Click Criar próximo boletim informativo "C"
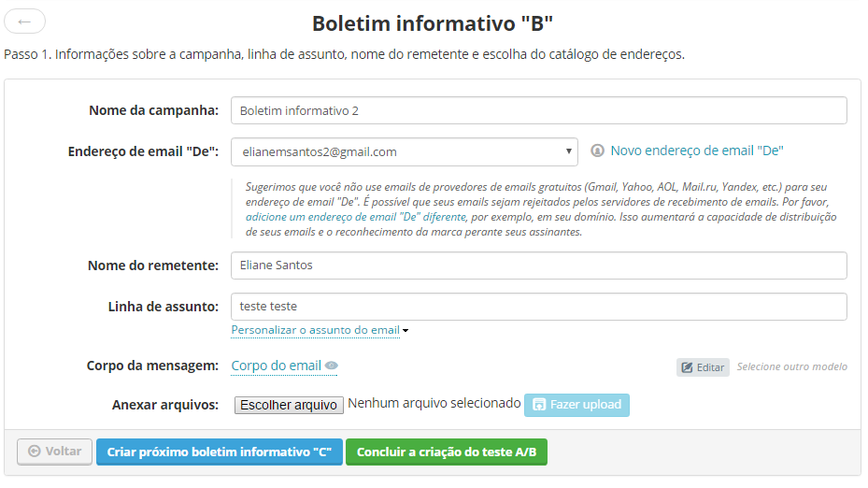The image size is (868, 488). tap(220, 452)
